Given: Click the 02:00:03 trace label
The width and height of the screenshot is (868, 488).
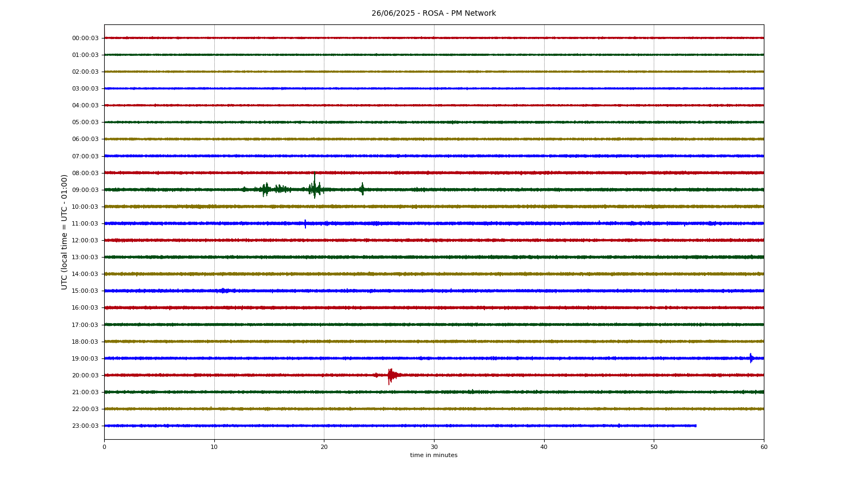Looking at the screenshot, I should [85, 72].
